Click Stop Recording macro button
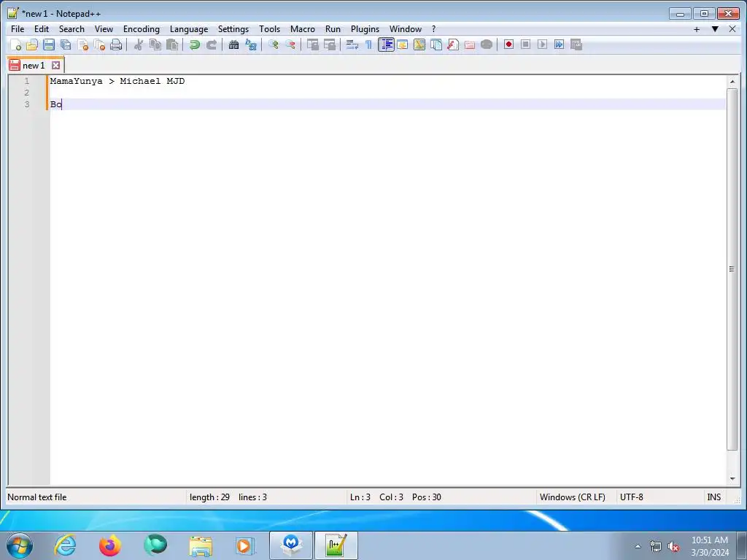 tap(525, 44)
